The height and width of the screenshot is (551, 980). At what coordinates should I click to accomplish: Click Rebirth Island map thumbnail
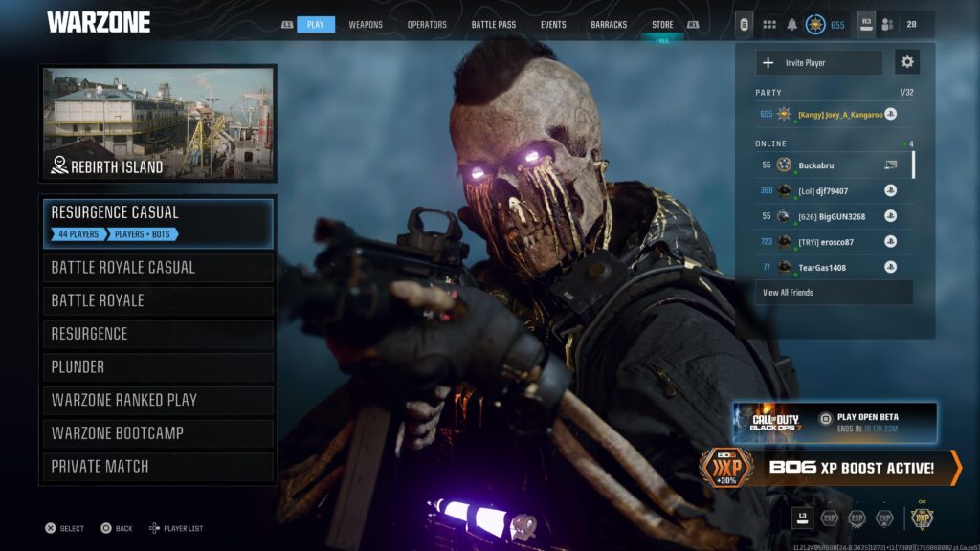[158, 123]
